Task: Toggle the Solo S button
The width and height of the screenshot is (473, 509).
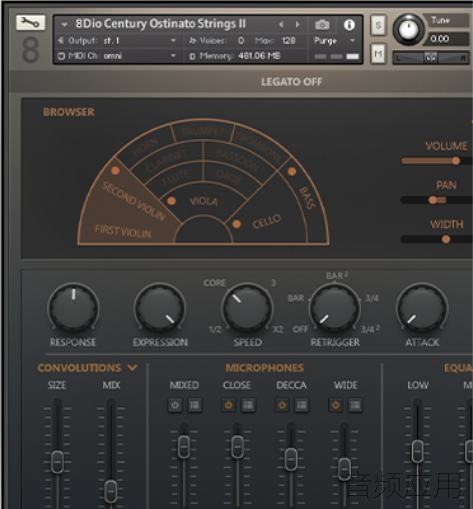Action: 378,25
